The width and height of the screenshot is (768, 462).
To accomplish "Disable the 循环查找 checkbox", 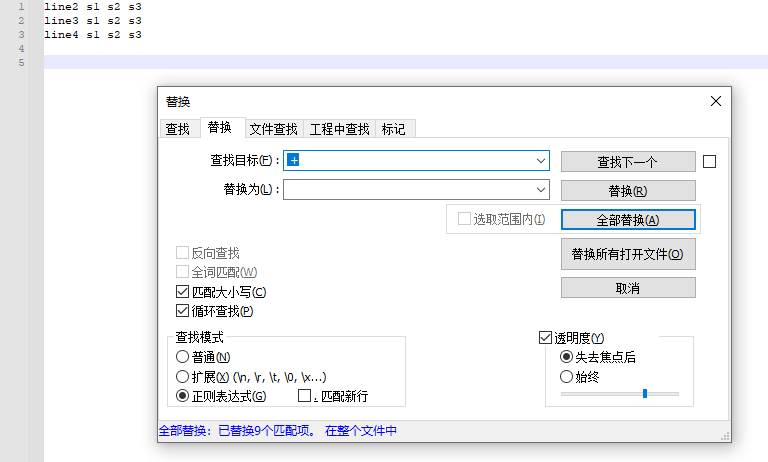I will point(182,311).
